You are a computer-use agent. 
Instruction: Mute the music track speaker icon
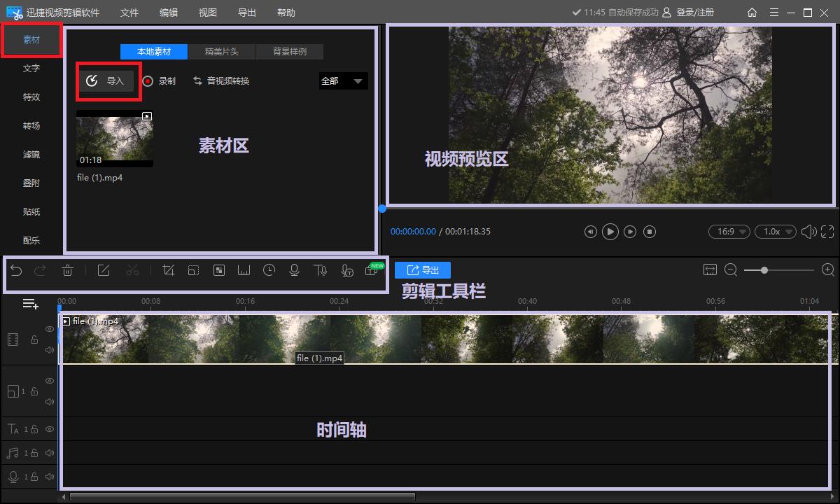[x=50, y=451]
